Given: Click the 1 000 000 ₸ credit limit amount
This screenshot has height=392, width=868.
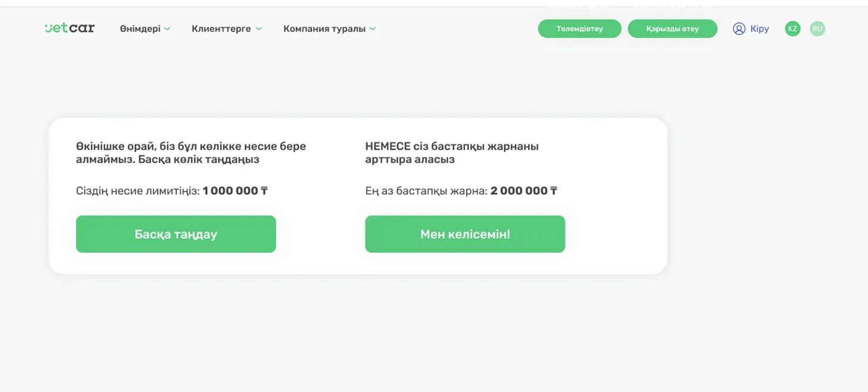Looking at the screenshot, I should [x=235, y=191].
